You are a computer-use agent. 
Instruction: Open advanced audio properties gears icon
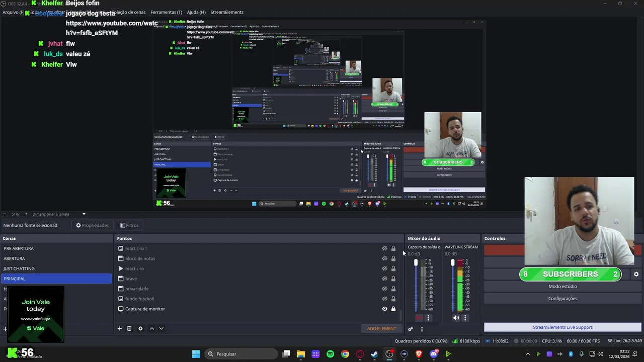click(x=411, y=329)
